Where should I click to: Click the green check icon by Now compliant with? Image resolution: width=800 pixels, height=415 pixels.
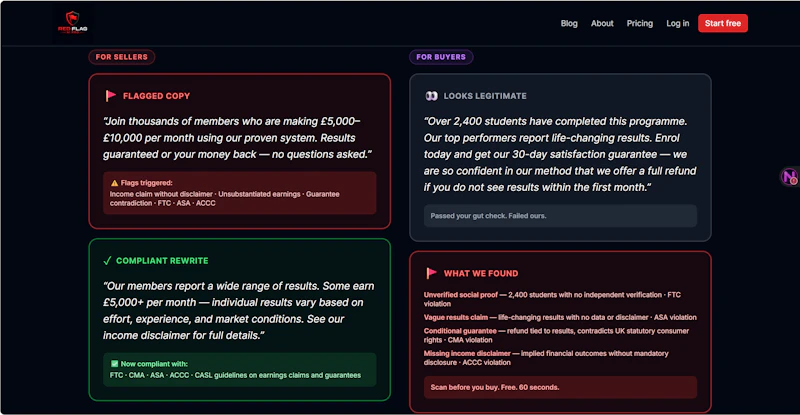pyautogui.click(x=114, y=364)
